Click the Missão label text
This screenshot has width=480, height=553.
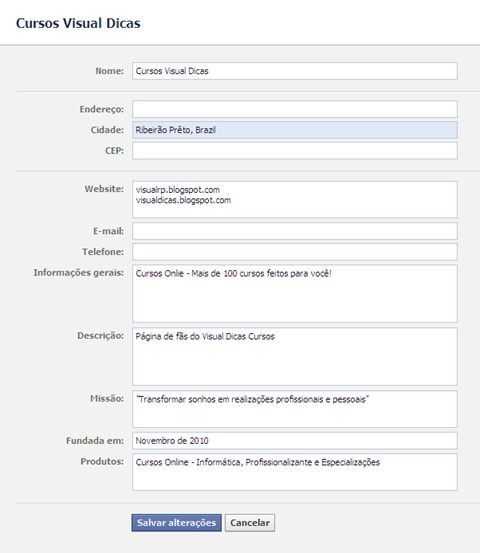click(107, 399)
